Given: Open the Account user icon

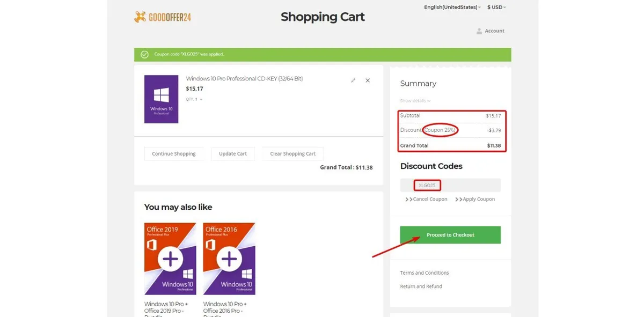Looking at the screenshot, I should point(479,31).
